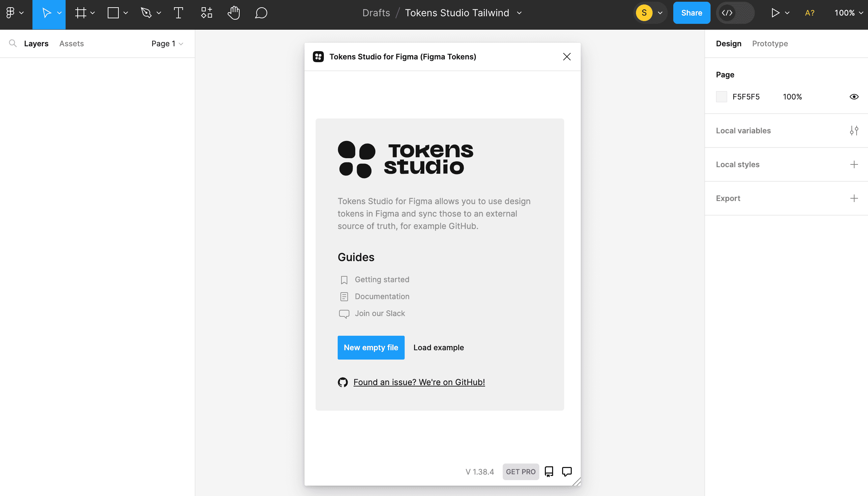The height and width of the screenshot is (496, 868).
Task: Select the Comment tool
Action: tap(261, 13)
